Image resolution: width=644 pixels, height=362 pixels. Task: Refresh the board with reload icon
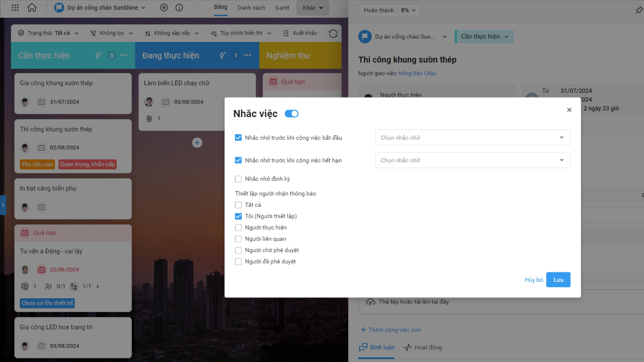[x=333, y=33]
